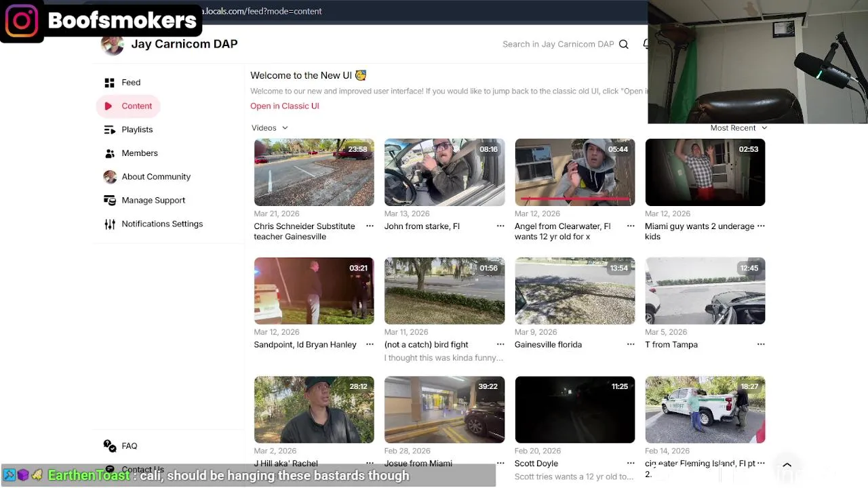The image size is (868, 488).
Task: Click the Feed grid icon in sidebar
Action: [109, 83]
